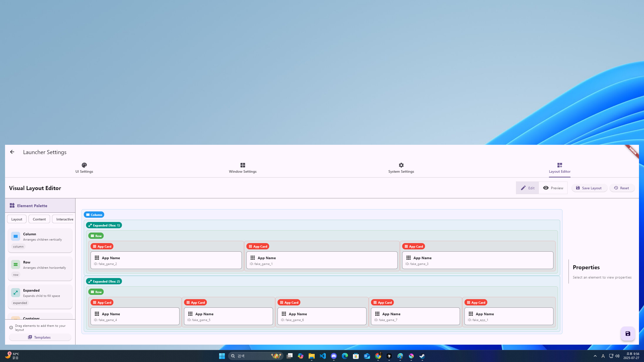Image resolution: width=644 pixels, height=362 pixels.
Task: Switch to the Content tab in Element Palette
Action: click(x=39, y=219)
